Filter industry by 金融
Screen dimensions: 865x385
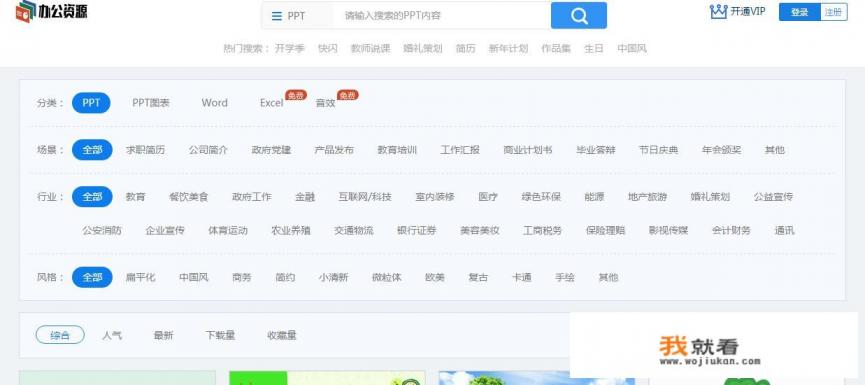(305, 196)
